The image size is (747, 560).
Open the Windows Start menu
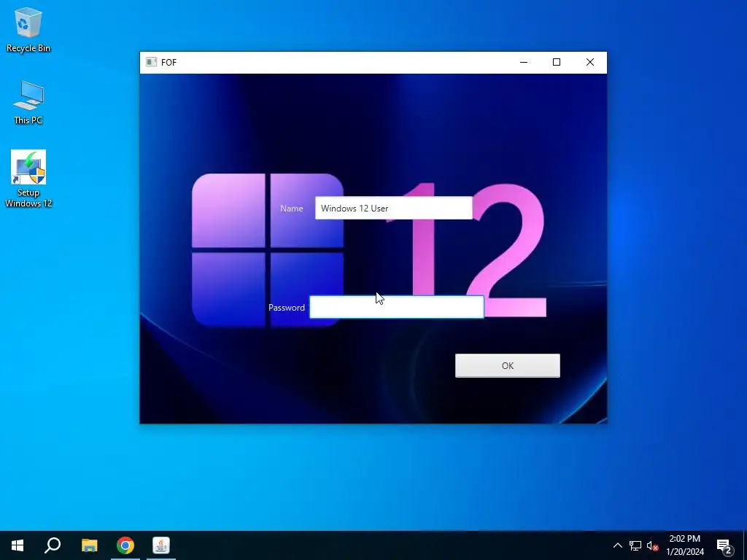[x=18, y=545]
